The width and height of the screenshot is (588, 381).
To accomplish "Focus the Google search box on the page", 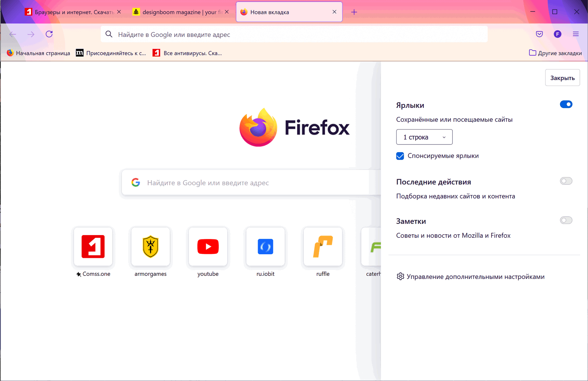I will click(x=251, y=182).
